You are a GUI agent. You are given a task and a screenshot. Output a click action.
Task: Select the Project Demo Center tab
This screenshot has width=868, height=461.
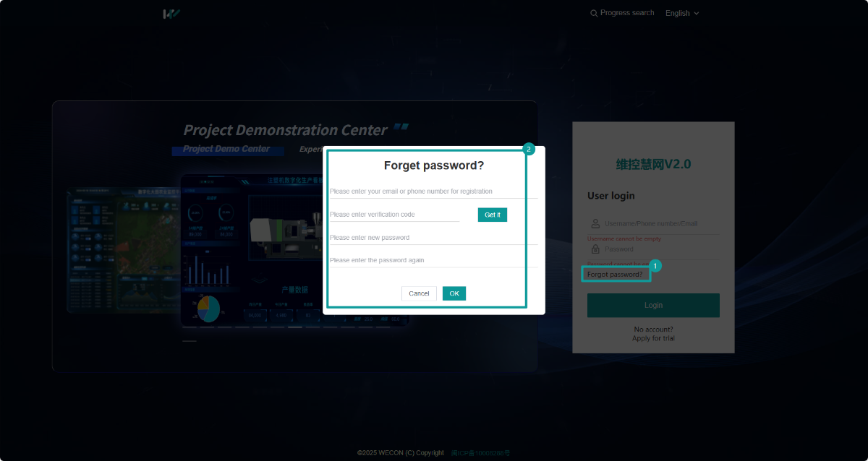coord(226,149)
